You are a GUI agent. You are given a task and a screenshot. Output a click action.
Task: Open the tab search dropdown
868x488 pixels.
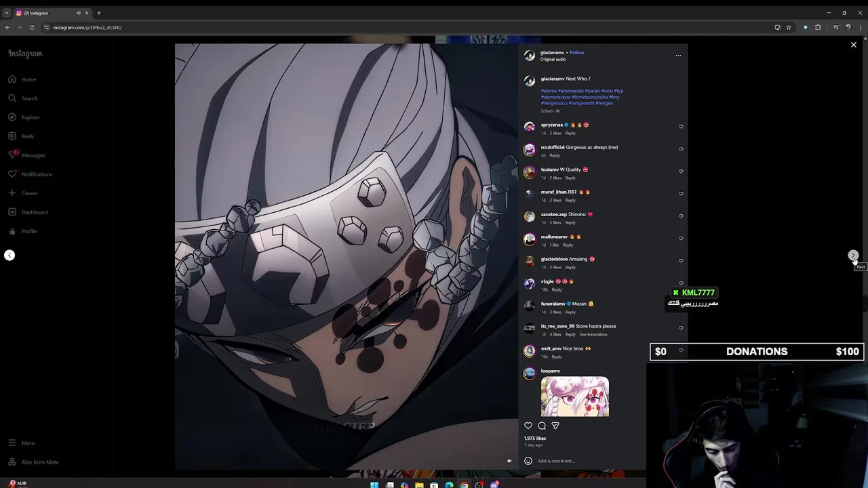[7, 13]
